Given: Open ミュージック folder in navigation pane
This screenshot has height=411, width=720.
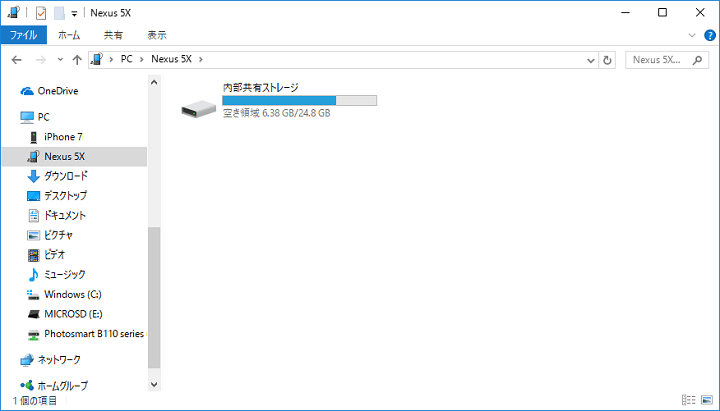Looking at the screenshot, I should (x=56, y=275).
